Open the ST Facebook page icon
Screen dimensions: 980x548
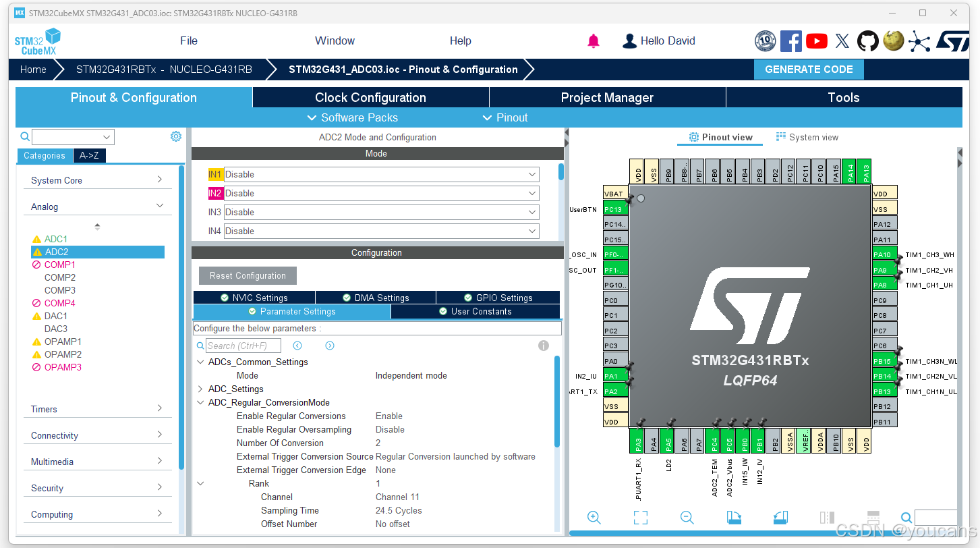point(791,41)
